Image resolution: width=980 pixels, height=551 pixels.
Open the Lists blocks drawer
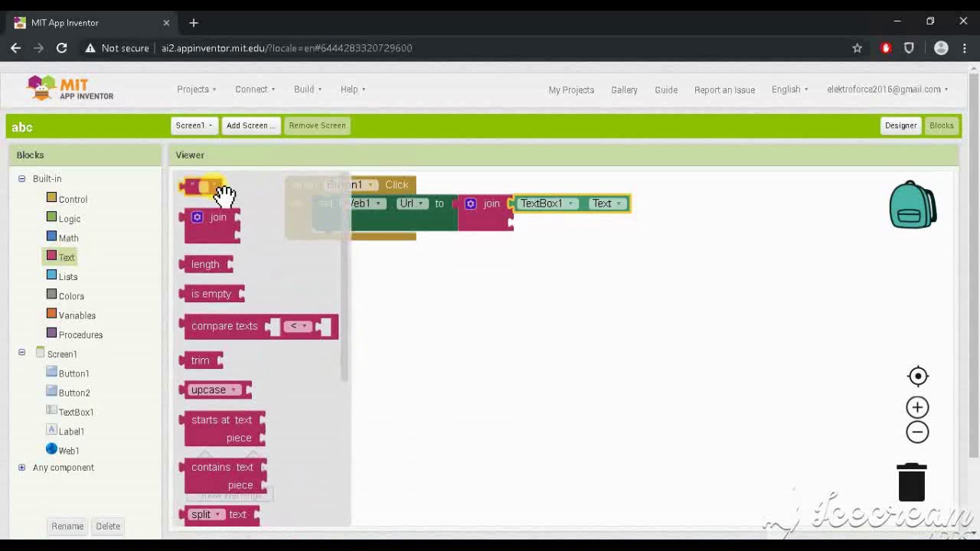coord(68,276)
